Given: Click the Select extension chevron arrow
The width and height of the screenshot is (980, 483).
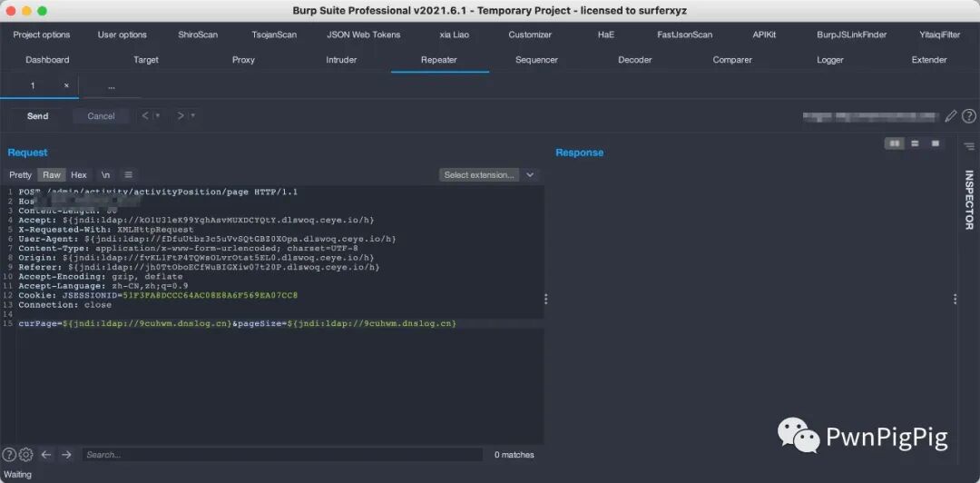Looking at the screenshot, I should [529, 175].
